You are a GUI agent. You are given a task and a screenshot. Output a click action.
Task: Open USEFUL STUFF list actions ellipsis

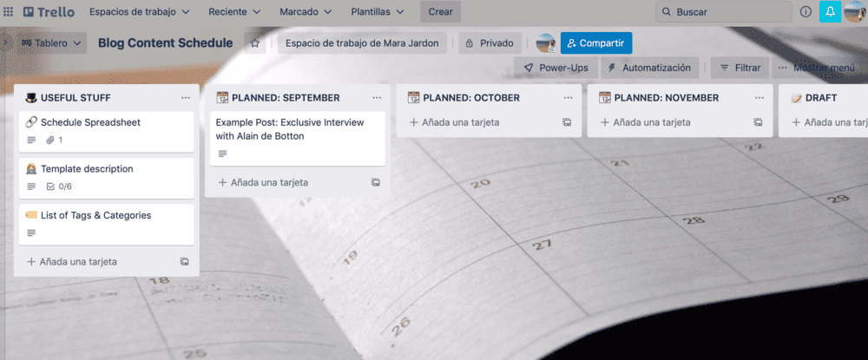click(x=186, y=98)
